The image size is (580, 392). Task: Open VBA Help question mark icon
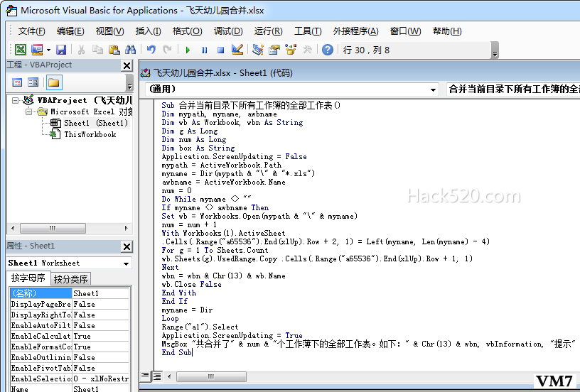coord(328,50)
